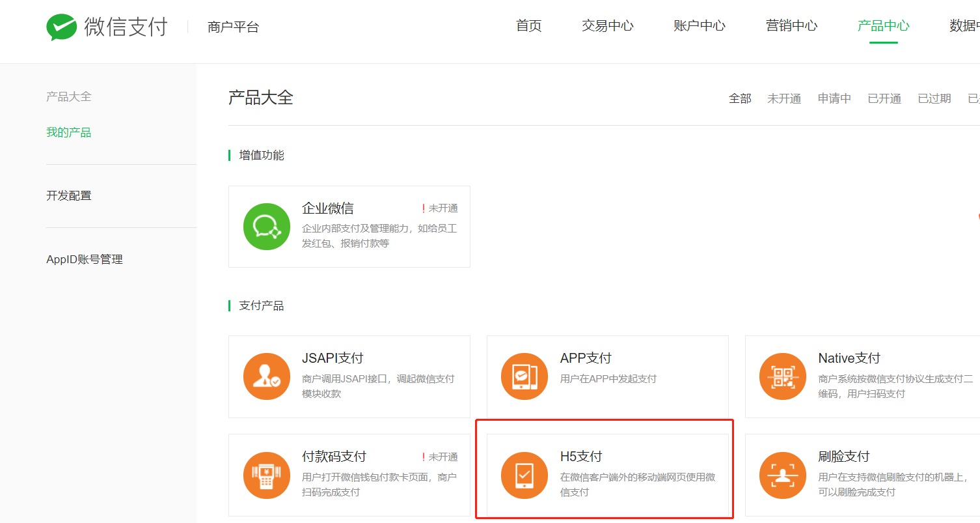The image size is (980, 523).
Task: Click the 商户平台 header text
Action: 233,27
